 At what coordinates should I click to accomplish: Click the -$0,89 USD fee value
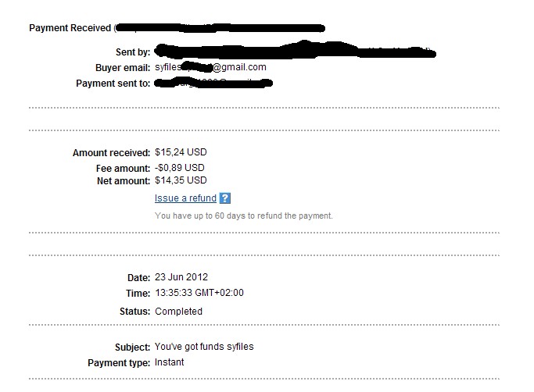[179, 168]
